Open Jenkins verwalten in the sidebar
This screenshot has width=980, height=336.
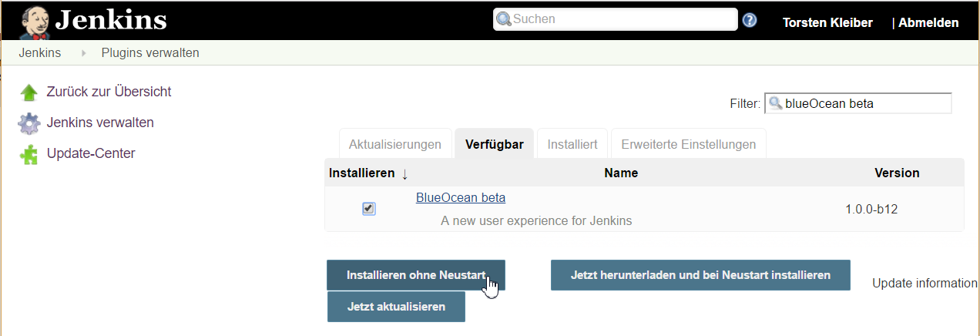point(100,123)
